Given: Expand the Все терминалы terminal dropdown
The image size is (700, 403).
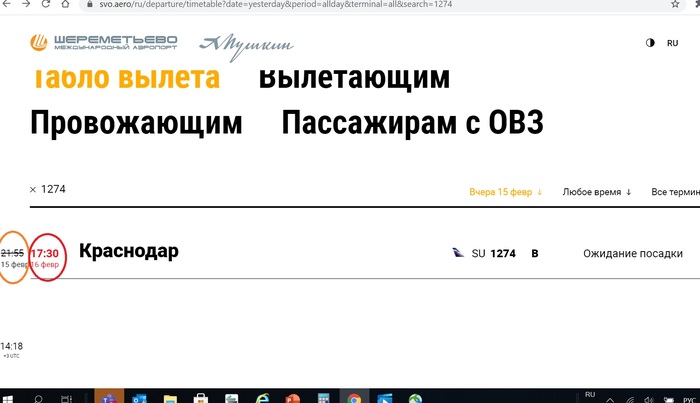Looking at the screenshot, I should click(675, 192).
